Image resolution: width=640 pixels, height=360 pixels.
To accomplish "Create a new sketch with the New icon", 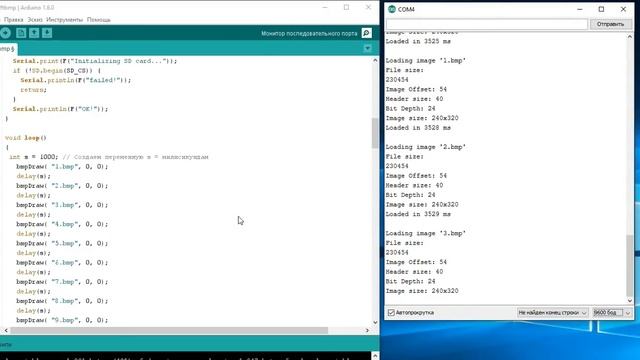I will [21, 33].
